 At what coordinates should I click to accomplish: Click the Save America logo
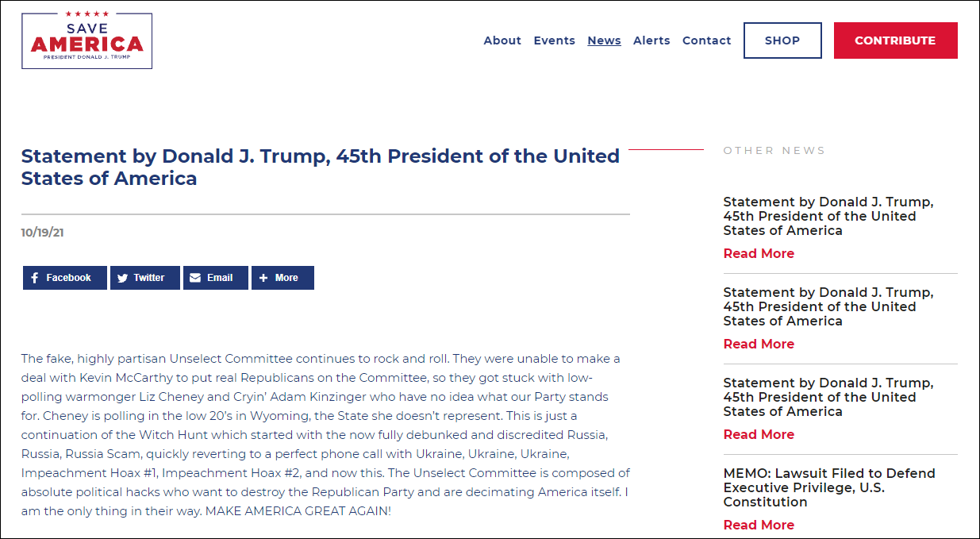(86, 40)
